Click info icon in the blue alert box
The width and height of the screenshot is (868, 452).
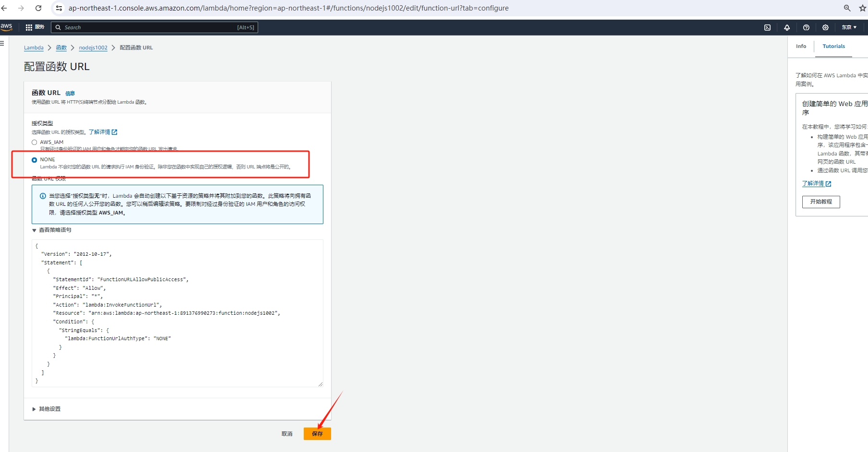pyautogui.click(x=43, y=196)
